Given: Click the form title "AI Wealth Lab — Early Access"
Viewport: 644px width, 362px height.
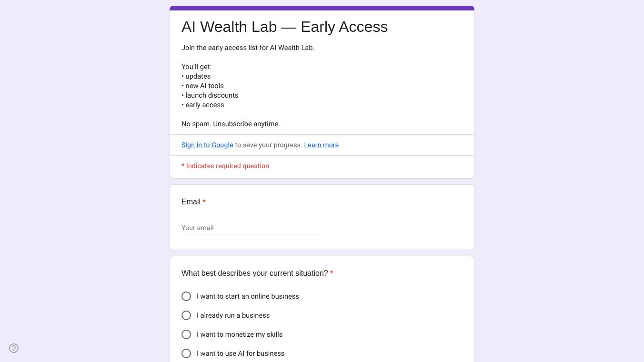Looking at the screenshot, I should click(x=284, y=27).
